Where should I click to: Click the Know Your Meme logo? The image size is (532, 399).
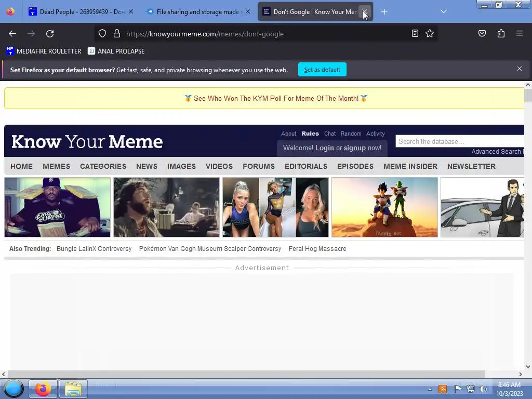(x=87, y=141)
